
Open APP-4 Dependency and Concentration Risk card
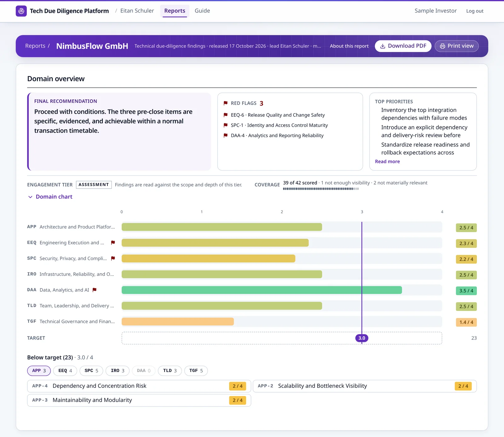coord(139,386)
